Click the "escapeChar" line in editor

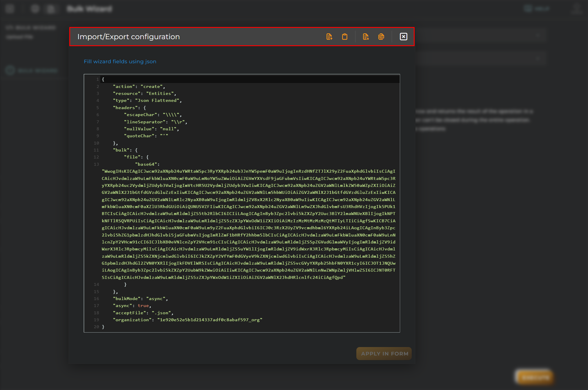tap(153, 115)
